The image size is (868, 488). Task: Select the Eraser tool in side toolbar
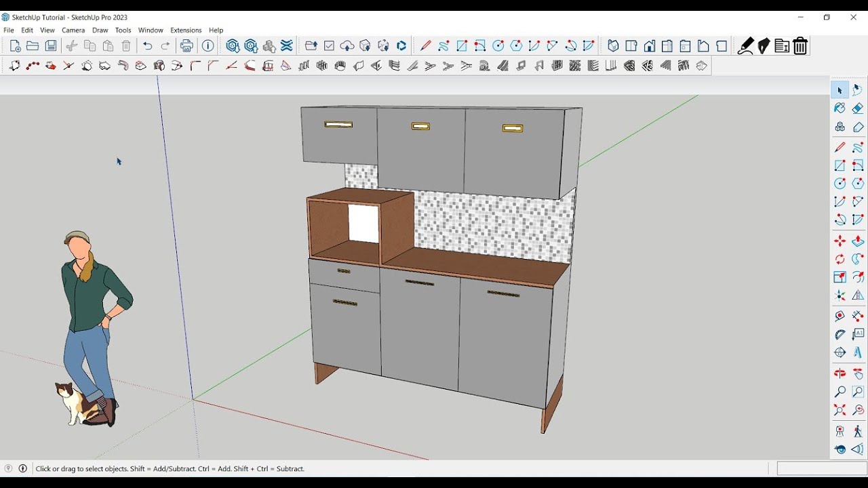point(858,108)
